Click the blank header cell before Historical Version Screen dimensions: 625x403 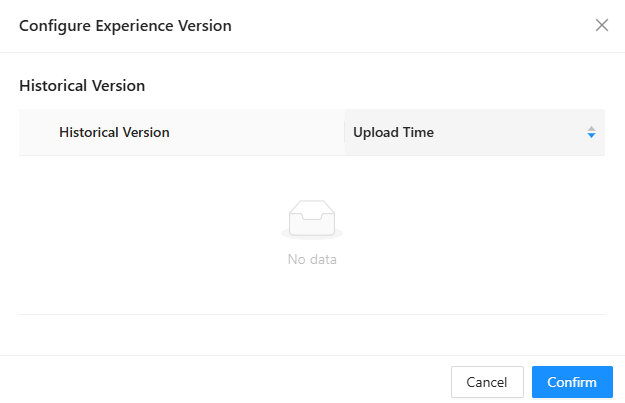pos(38,132)
